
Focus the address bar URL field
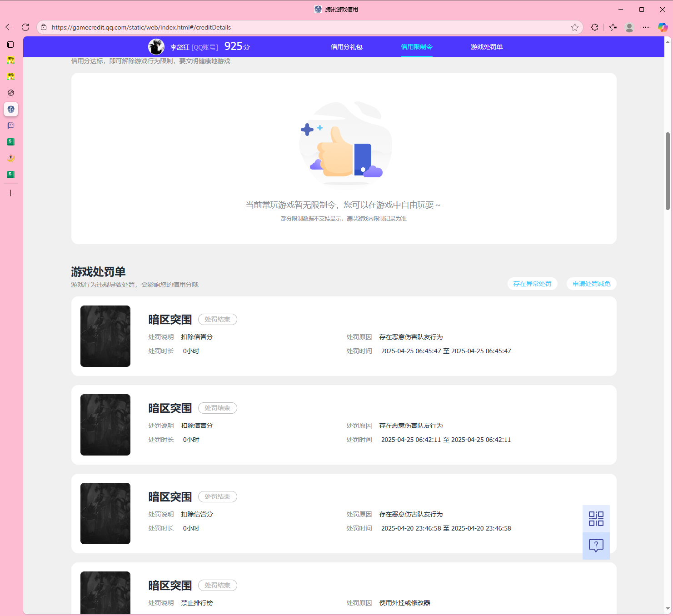[x=309, y=27]
